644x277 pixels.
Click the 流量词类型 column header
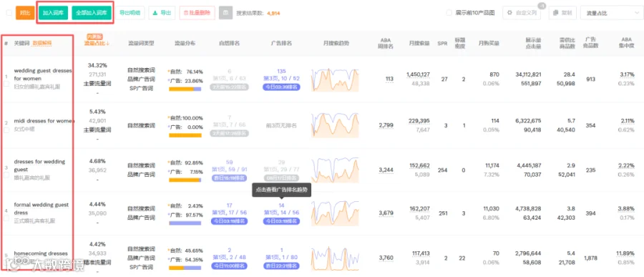pyautogui.click(x=141, y=43)
